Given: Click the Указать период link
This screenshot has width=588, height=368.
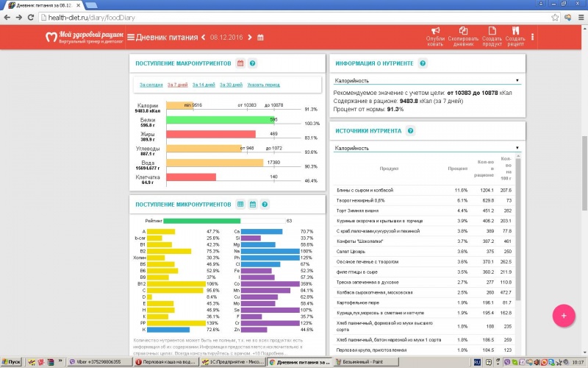Looking at the screenshot, I should pos(262,85).
